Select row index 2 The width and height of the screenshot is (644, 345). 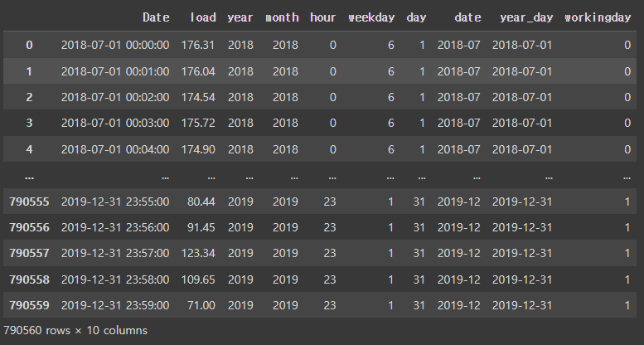click(x=29, y=98)
